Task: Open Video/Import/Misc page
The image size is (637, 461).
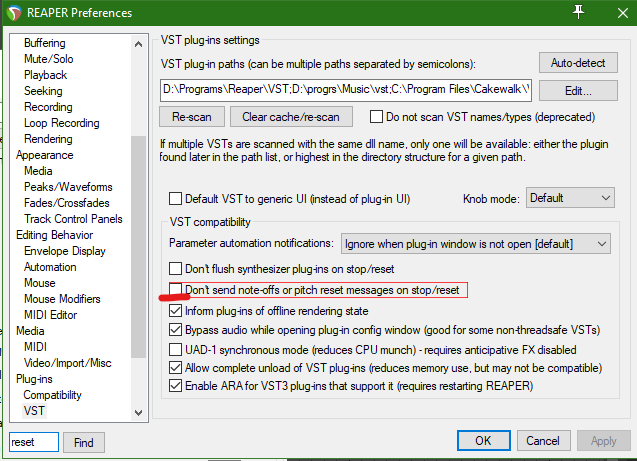Action: (68, 363)
